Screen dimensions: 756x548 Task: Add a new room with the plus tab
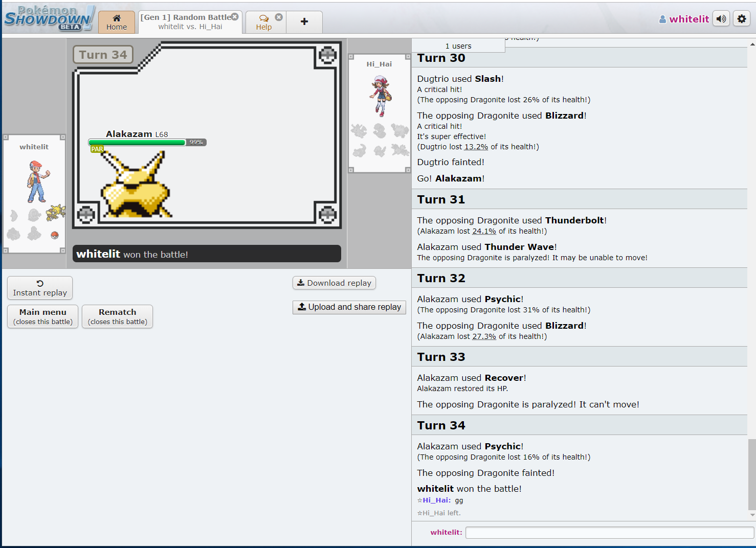[x=304, y=21]
